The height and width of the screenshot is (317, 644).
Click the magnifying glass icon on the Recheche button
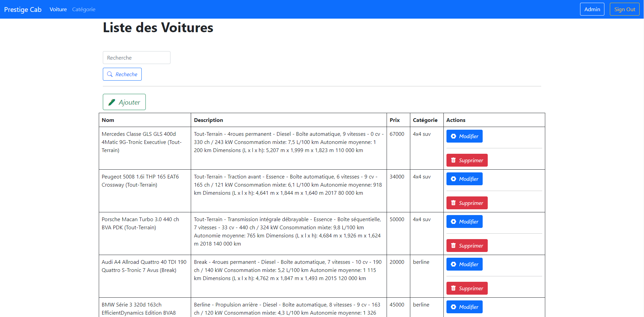[x=110, y=74]
